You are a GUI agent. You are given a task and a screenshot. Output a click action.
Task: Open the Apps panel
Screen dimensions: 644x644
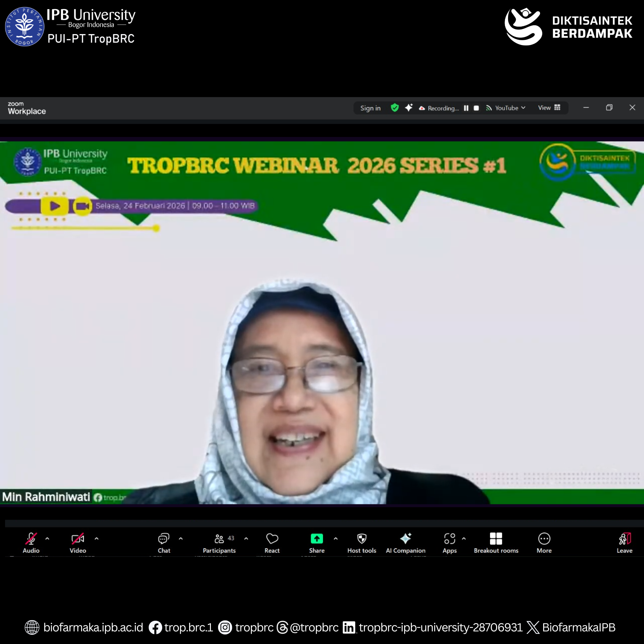pos(449,542)
